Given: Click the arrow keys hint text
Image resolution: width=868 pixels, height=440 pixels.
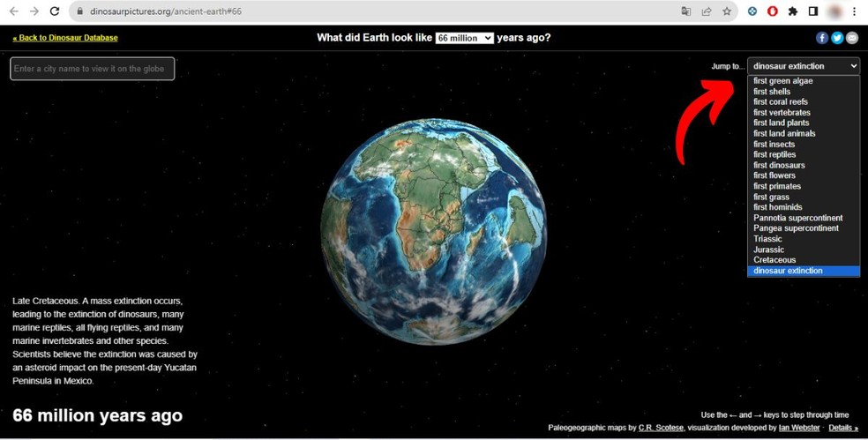Looking at the screenshot, I should (x=774, y=414).
